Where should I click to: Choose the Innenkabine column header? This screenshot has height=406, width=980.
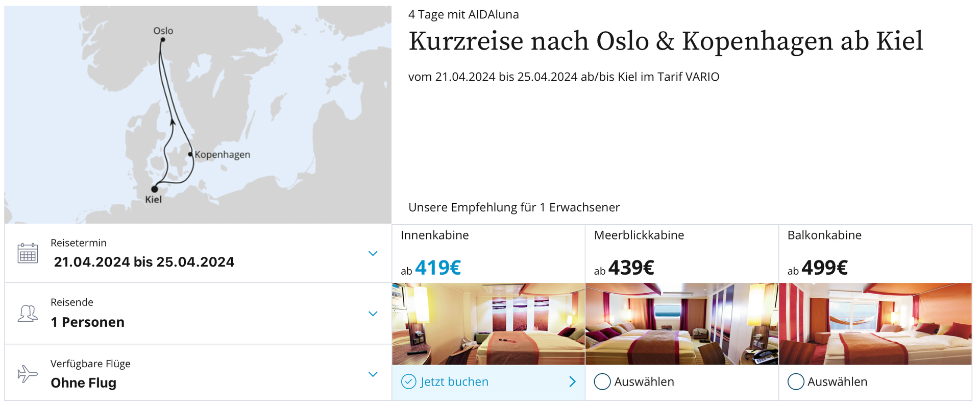(435, 235)
